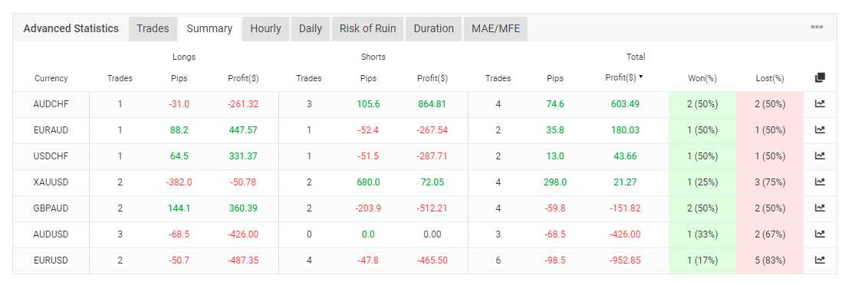Switch to the Trades tab
This screenshot has width=868, height=285.
pyautogui.click(x=153, y=29)
